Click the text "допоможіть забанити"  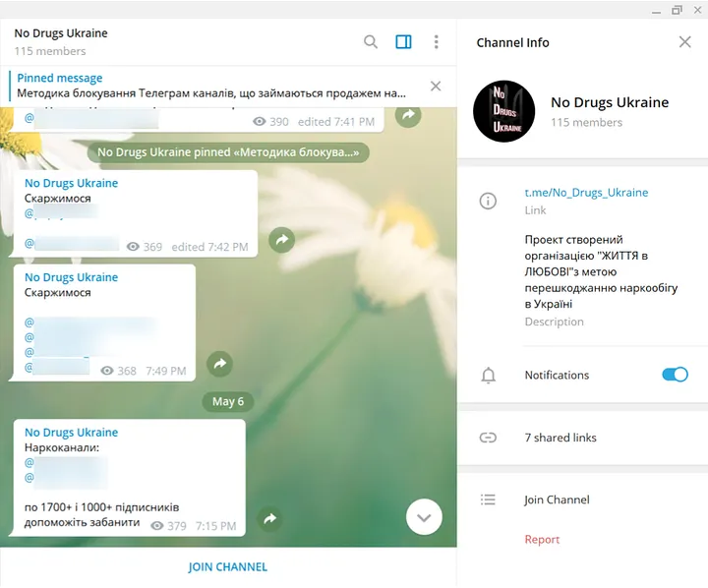(83, 522)
